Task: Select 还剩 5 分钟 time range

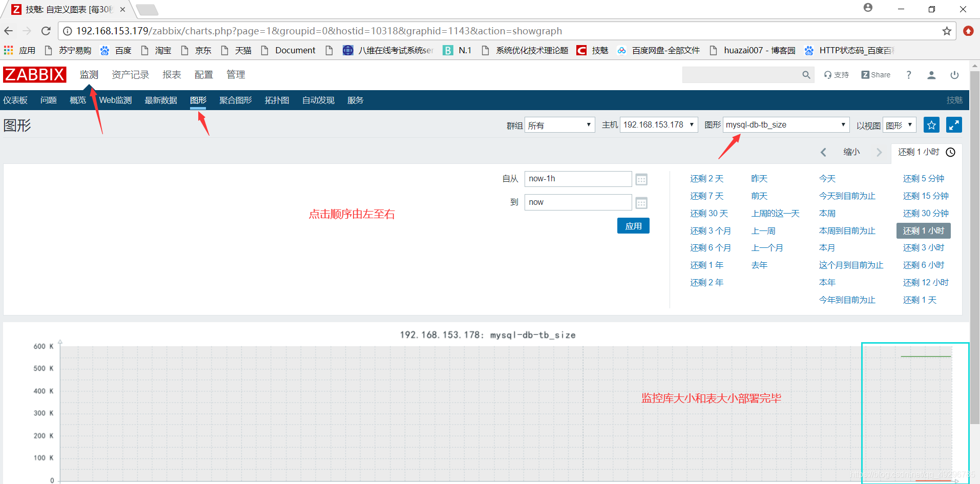Action: pos(924,179)
